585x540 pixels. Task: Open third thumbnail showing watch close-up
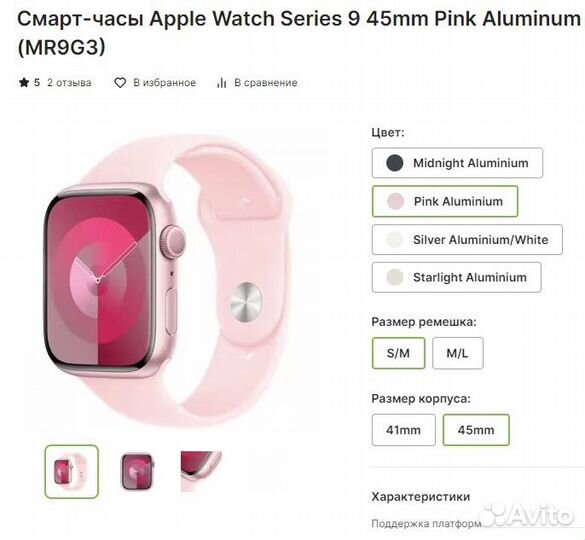pos(201,472)
